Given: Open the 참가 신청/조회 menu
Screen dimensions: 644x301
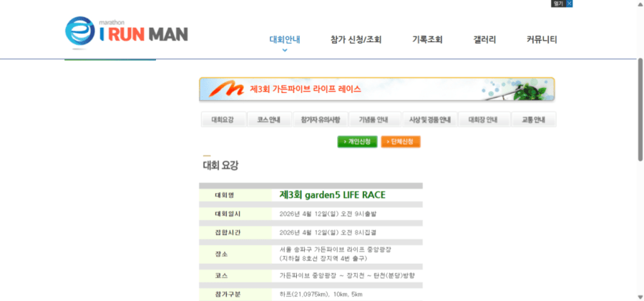Looking at the screenshot, I should (x=356, y=40).
